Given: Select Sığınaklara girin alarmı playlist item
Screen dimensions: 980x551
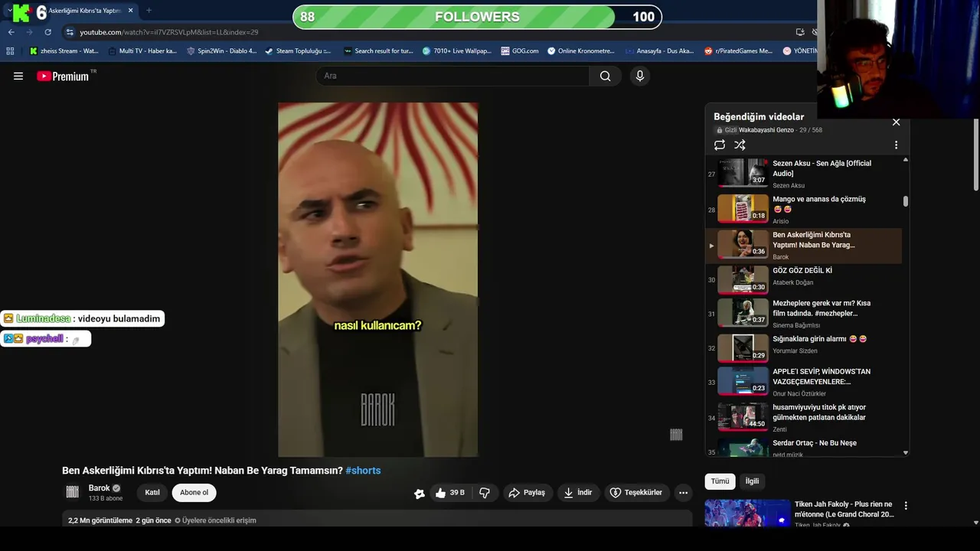Looking at the screenshot, I should 804,347.
